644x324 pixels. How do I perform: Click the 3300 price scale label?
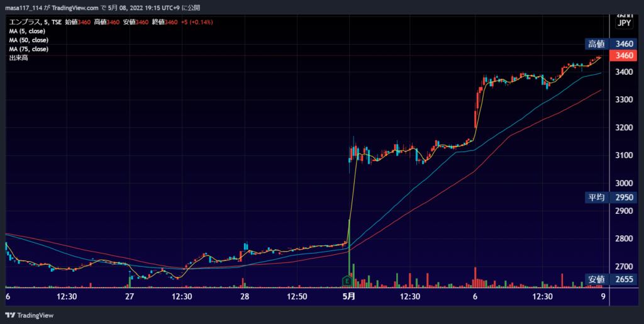625,100
